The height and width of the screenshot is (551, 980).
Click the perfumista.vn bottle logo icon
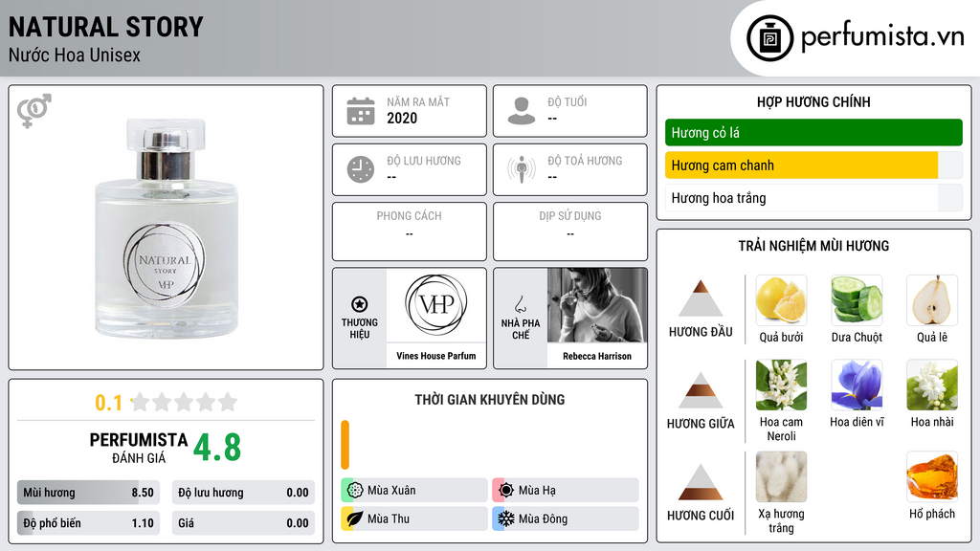(769, 38)
